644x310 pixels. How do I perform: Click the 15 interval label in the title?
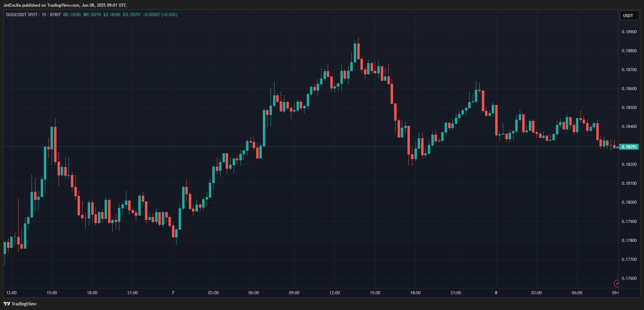click(x=44, y=15)
